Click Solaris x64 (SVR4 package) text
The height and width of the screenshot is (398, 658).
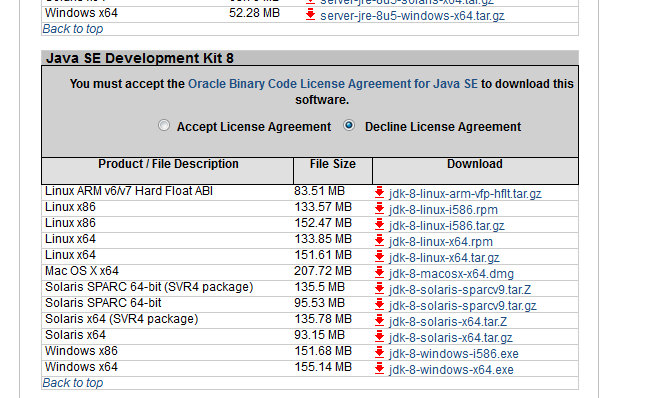(x=121, y=319)
